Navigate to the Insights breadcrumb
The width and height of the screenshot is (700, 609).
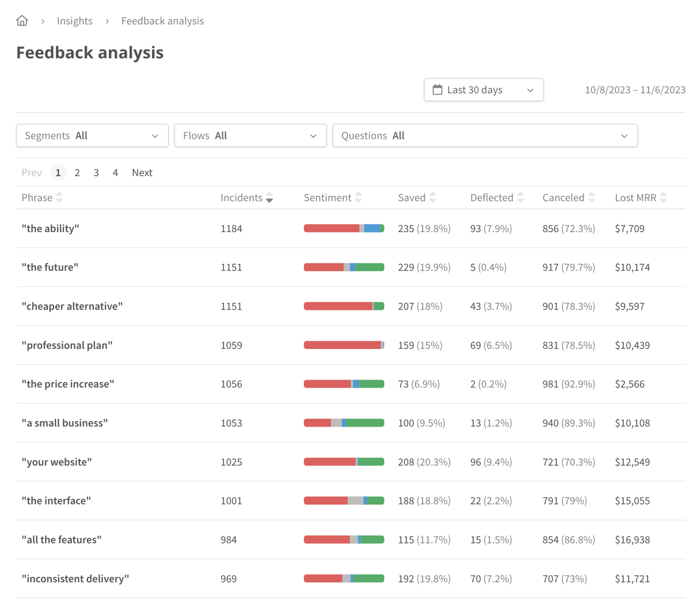(x=74, y=20)
